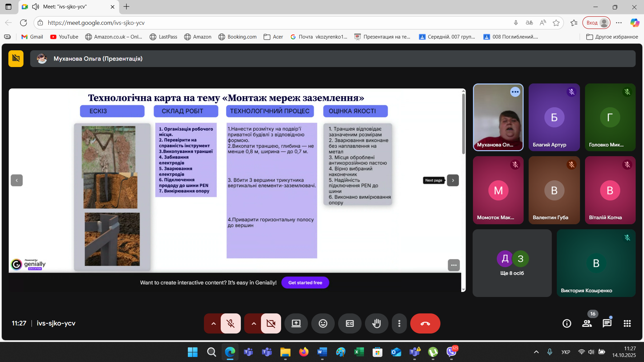The image size is (644, 362).
Task: Toggle the camera off button
Action: pos(271,323)
